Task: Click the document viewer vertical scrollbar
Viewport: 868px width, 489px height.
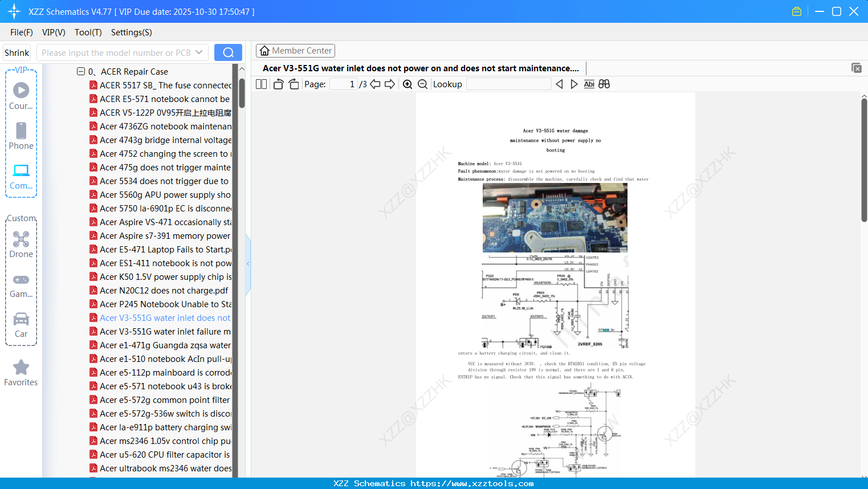Action: [864, 160]
